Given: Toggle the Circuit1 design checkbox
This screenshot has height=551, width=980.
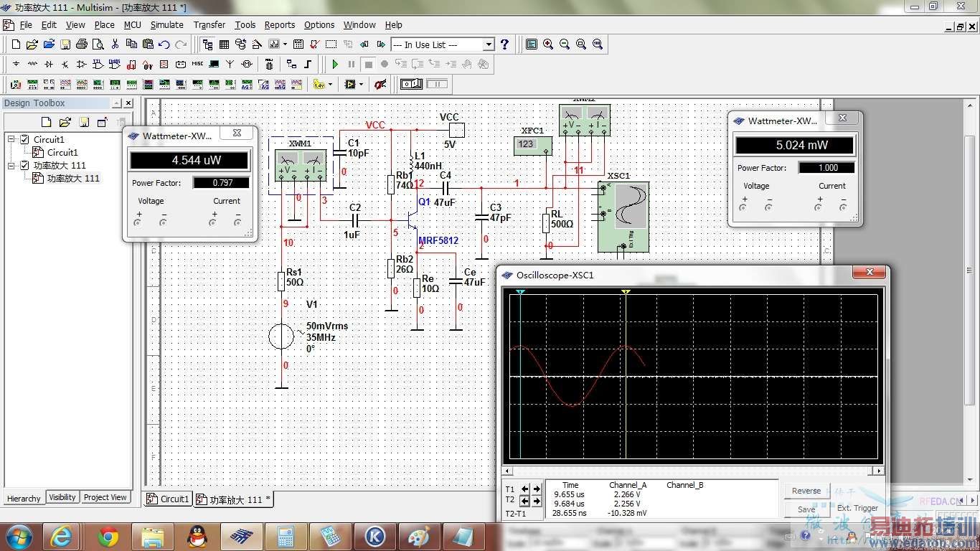Looking at the screenshot, I should pos(25,139).
